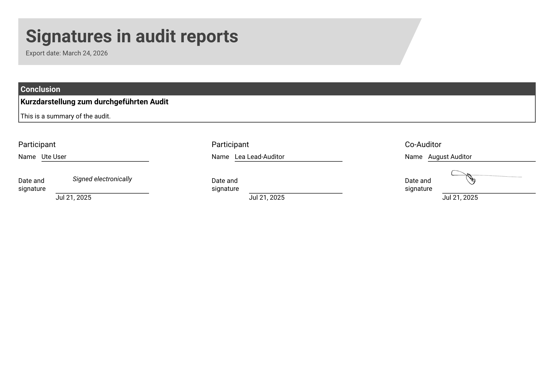Click 'Signed electronically' text under Ute User

(102, 179)
